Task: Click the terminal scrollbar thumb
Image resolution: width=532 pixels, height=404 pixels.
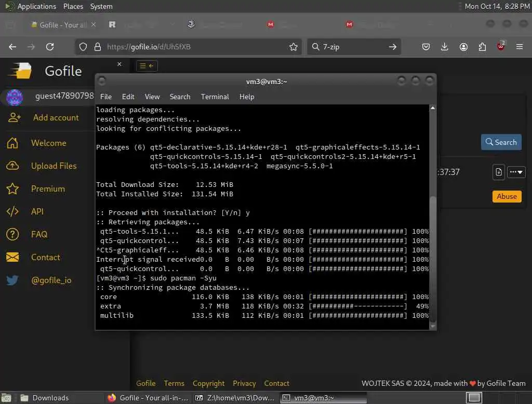Action: (x=433, y=259)
